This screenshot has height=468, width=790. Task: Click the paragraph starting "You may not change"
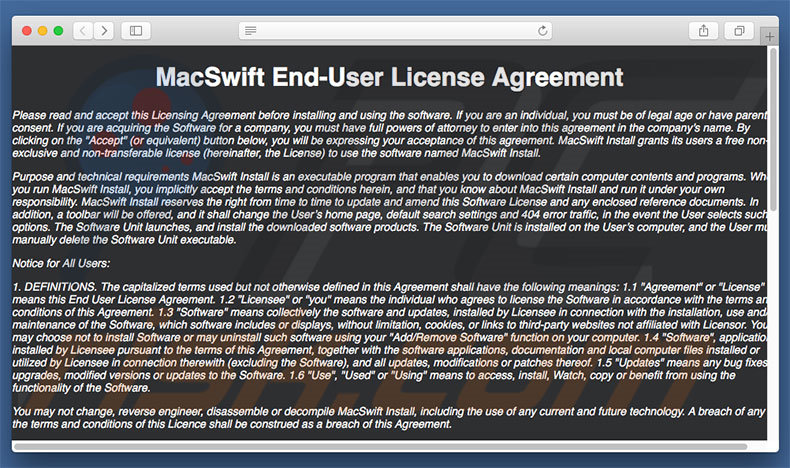click(x=388, y=418)
